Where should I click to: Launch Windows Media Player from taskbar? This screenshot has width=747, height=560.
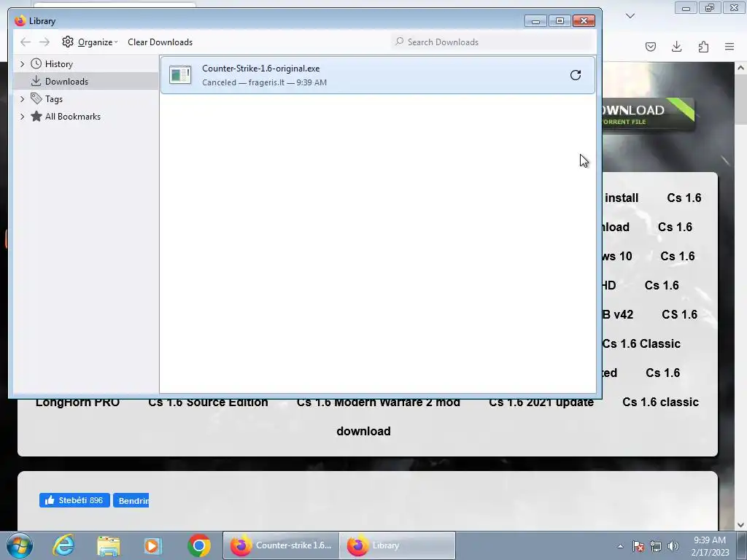pos(153,545)
